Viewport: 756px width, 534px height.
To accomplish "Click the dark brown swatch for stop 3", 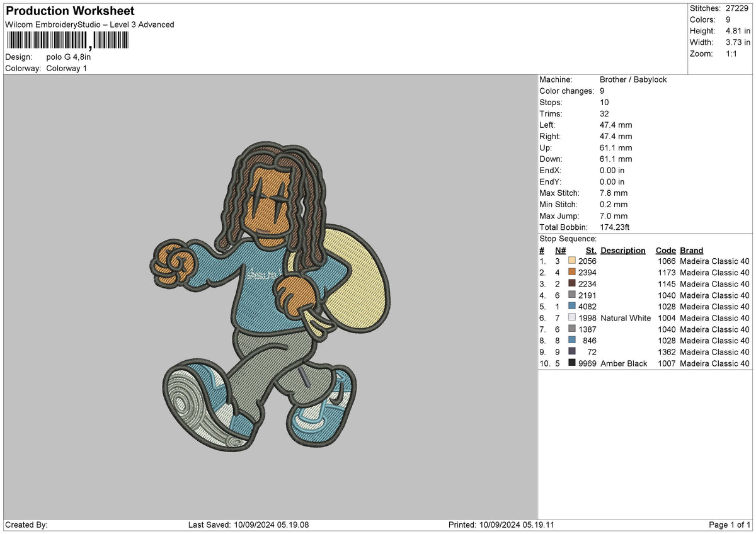I will click(x=572, y=283).
